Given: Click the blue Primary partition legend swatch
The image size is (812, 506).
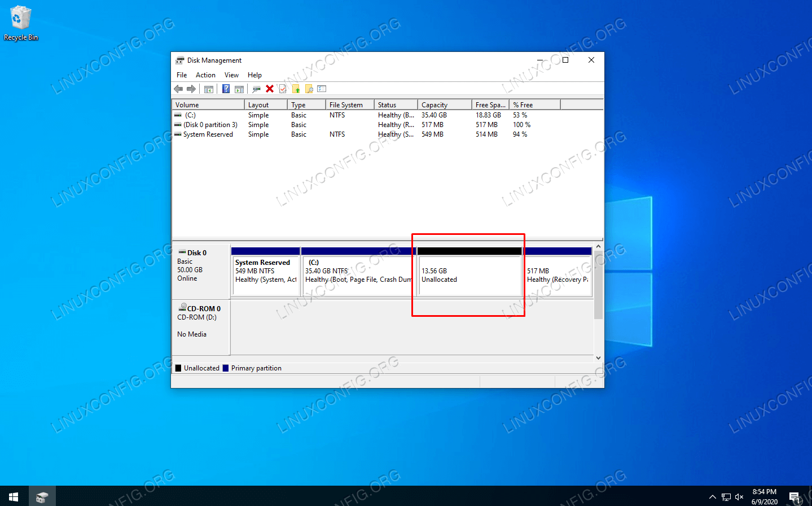Looking at the screenshot, I should click(226, 368).
